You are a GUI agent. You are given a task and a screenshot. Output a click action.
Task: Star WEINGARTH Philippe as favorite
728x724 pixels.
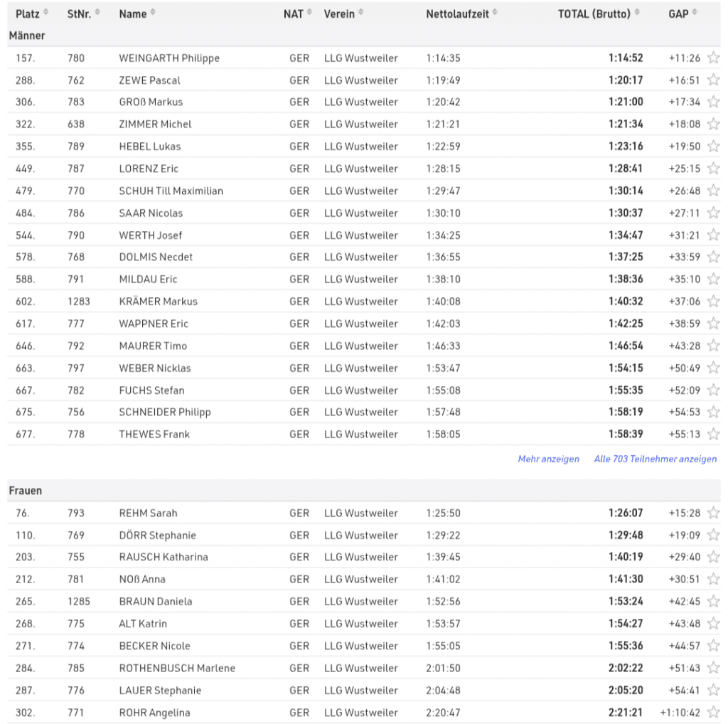[x=713, y=58]
